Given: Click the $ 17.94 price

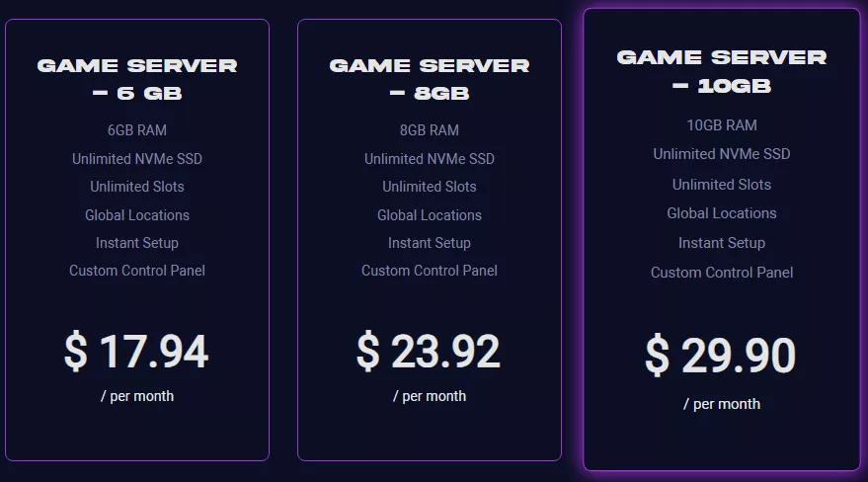Looking at the screenshot, I should [x=136, y=352].
